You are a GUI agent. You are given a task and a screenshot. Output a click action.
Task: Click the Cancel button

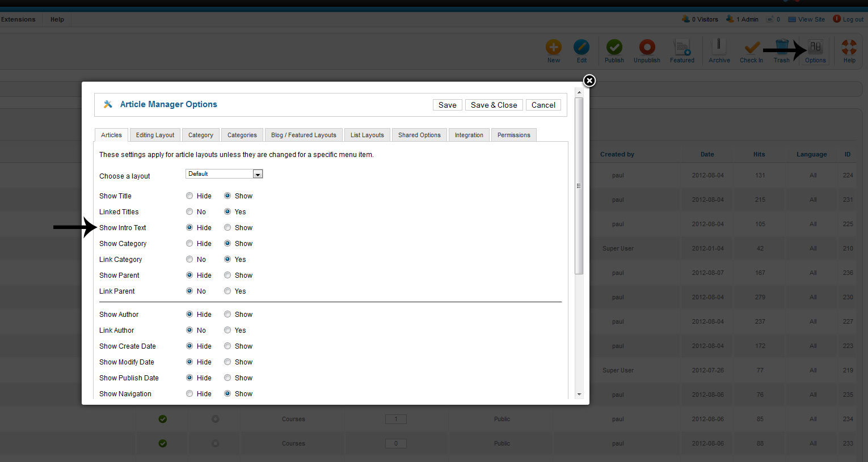(x=543, y=105)
